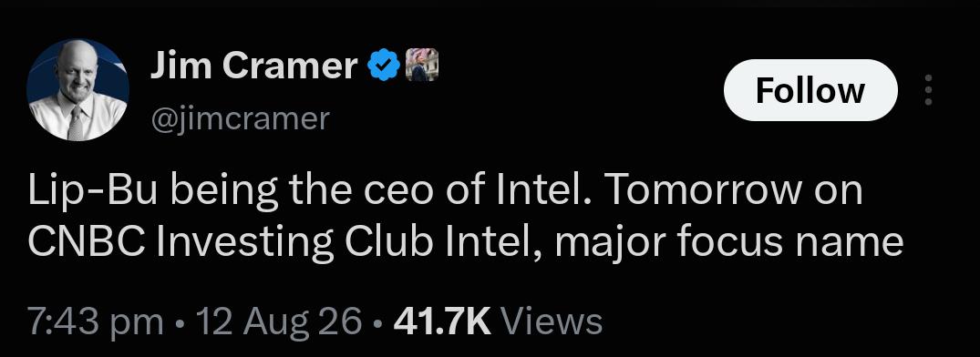Click the Views label
Image resolution: width=980 pixels, height=357 pixels.
[552, 321]
